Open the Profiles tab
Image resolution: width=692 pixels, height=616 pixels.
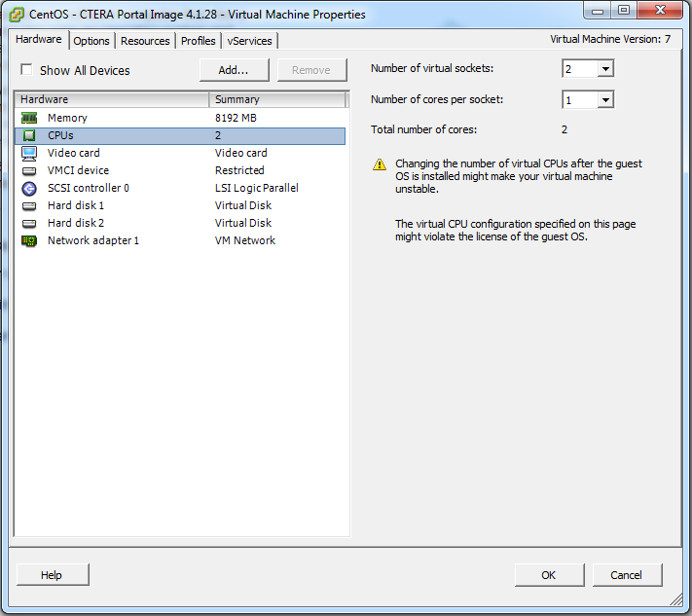coord(199,41)
